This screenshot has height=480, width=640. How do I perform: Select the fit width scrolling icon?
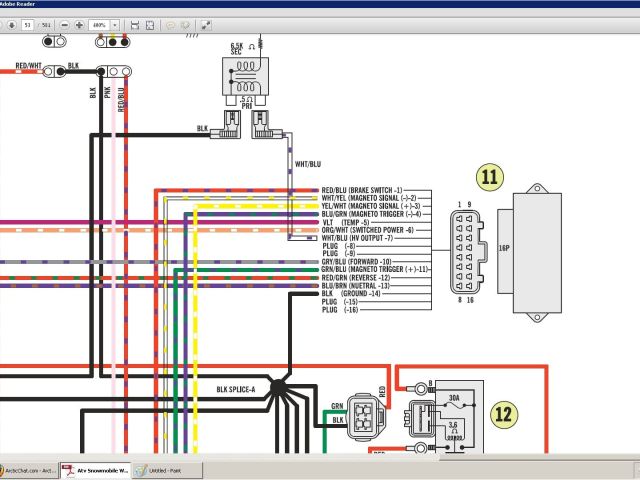click(x=134, y=23)
